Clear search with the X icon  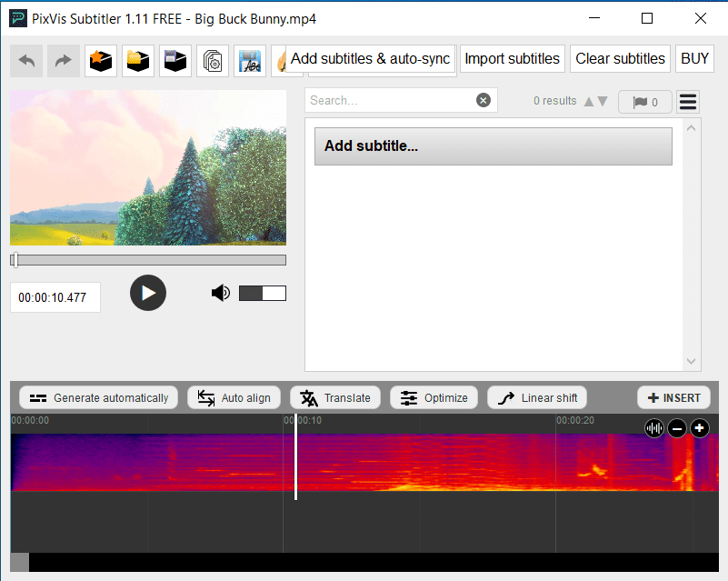tap(484, 100)
